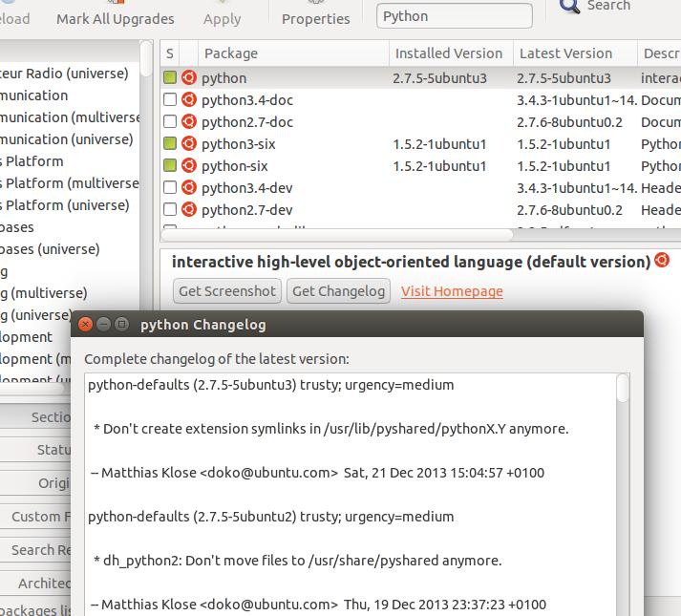Select the python2.7-dev package name
The height and width of the screenshot is (616, 681).
247,210
